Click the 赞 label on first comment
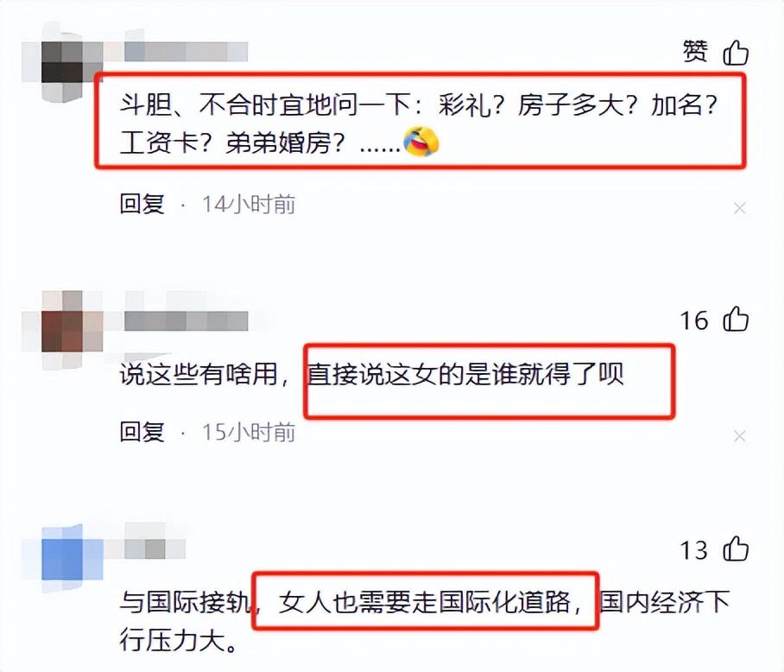 (x=696, y=52)
